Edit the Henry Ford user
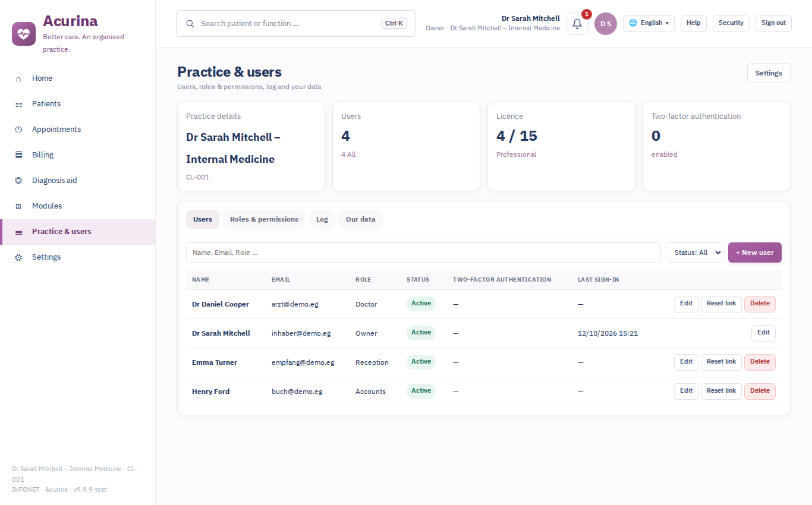 pyautogui.click(x=686, y=391)
